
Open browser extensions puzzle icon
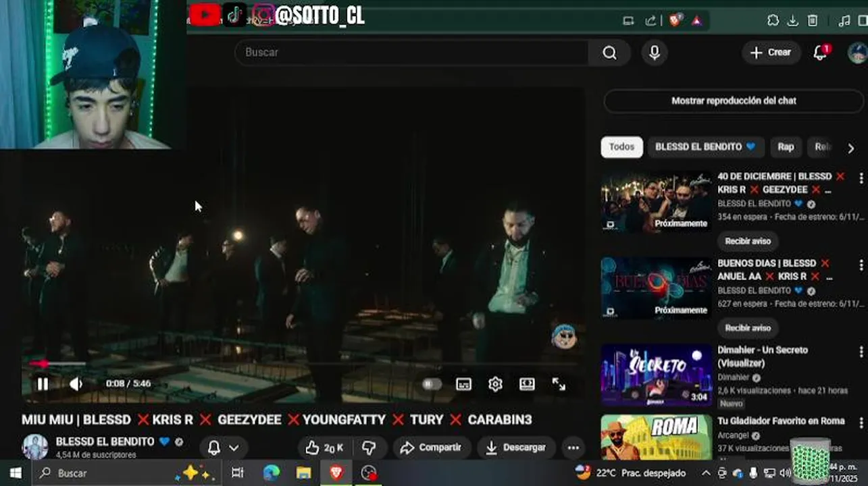[x=773, y=21]
